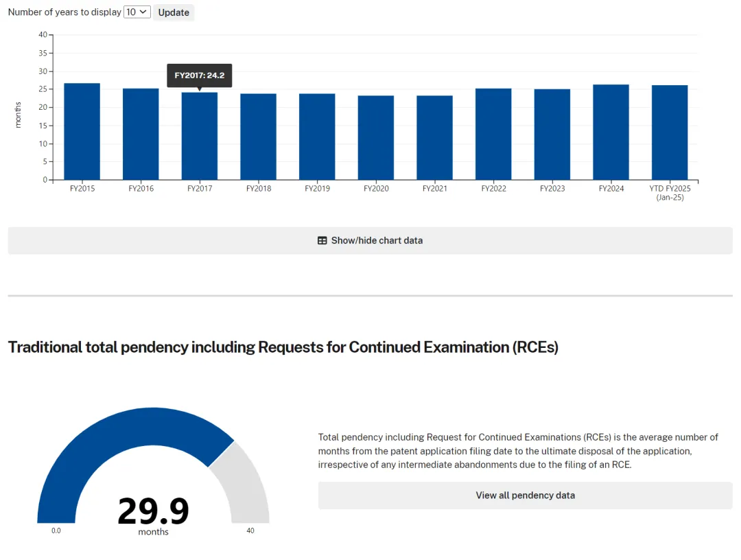This screenshot has width=741, height=560.
Task: Select the FY2019 bar in the chart
Action: tap(317, 137)
